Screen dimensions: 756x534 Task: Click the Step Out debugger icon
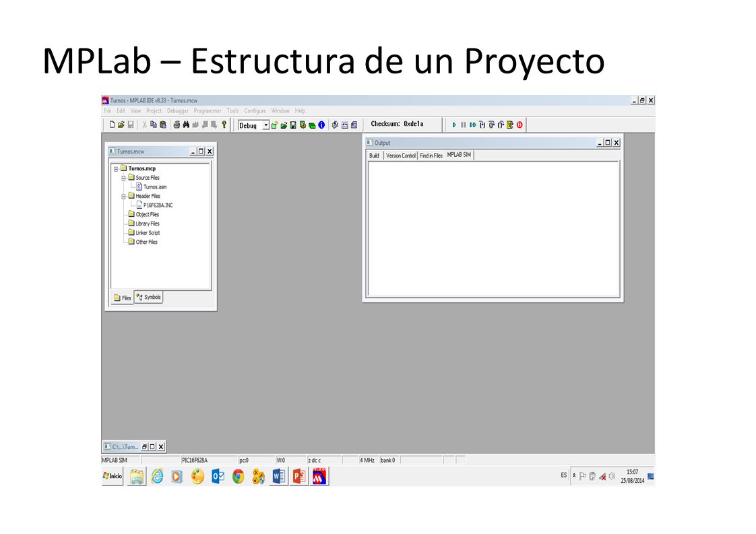(x=501, y=125)
